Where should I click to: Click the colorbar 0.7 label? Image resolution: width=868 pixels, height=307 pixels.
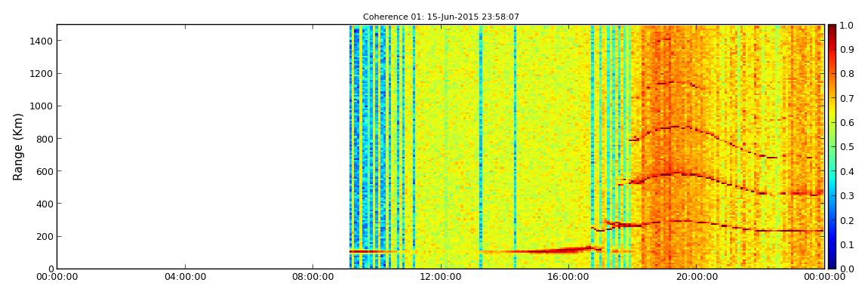(x=847, y=98)
